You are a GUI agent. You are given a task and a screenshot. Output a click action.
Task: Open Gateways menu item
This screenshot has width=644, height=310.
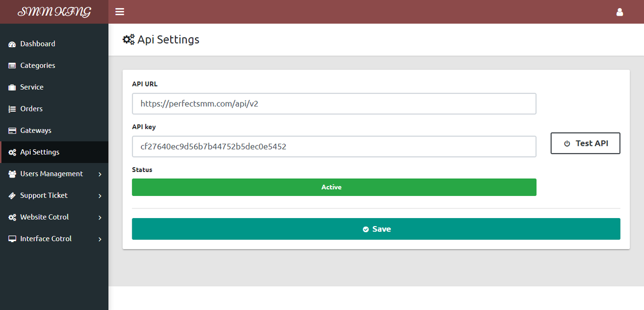point(54,130)
